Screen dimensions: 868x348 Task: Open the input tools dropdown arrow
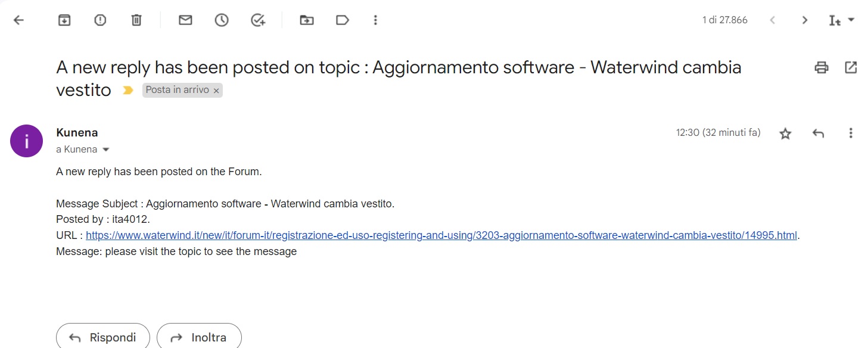point(851,20)
